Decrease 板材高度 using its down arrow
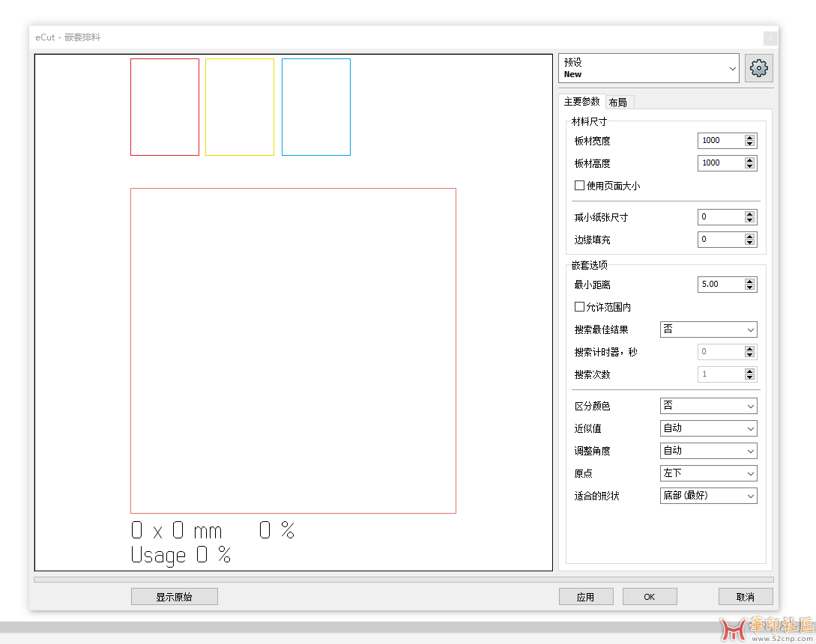The image size is (816, 644). 751,166
